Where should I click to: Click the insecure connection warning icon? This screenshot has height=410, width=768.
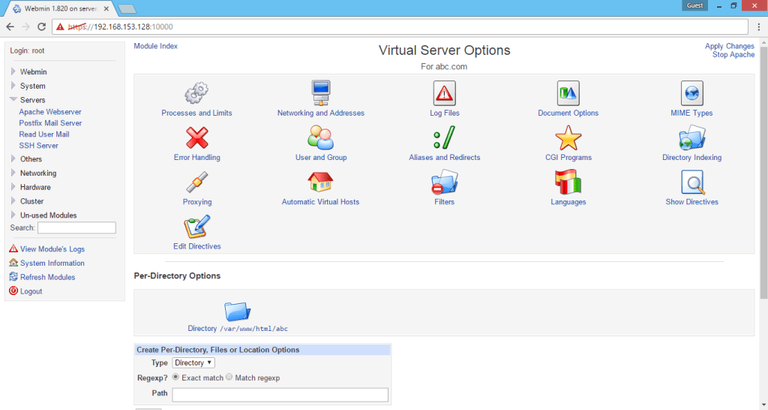point(60,27)
